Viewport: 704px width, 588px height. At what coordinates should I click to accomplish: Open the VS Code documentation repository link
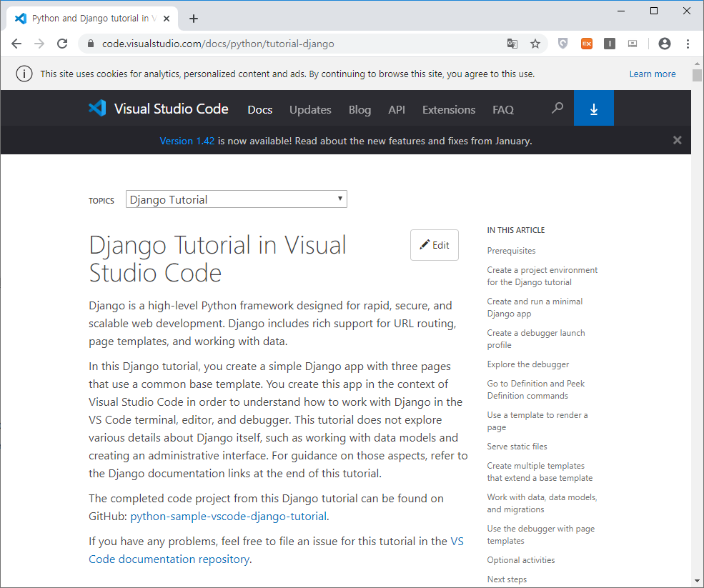tap(276, 550)
